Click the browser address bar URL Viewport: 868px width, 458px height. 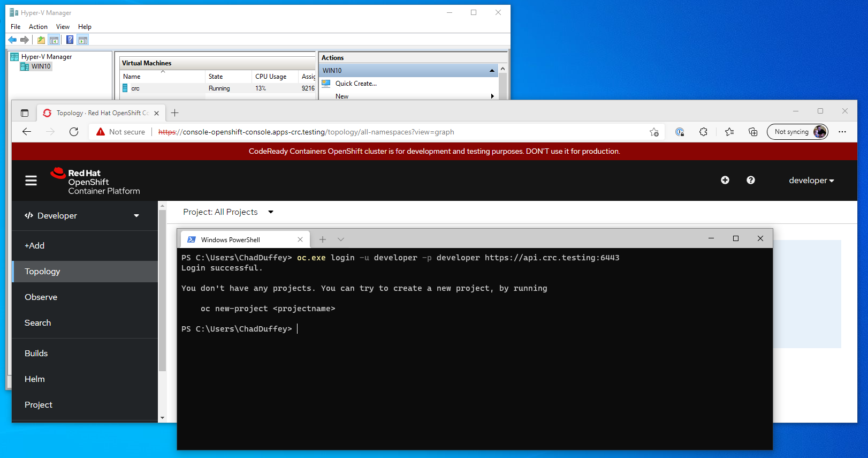(306, 132)
